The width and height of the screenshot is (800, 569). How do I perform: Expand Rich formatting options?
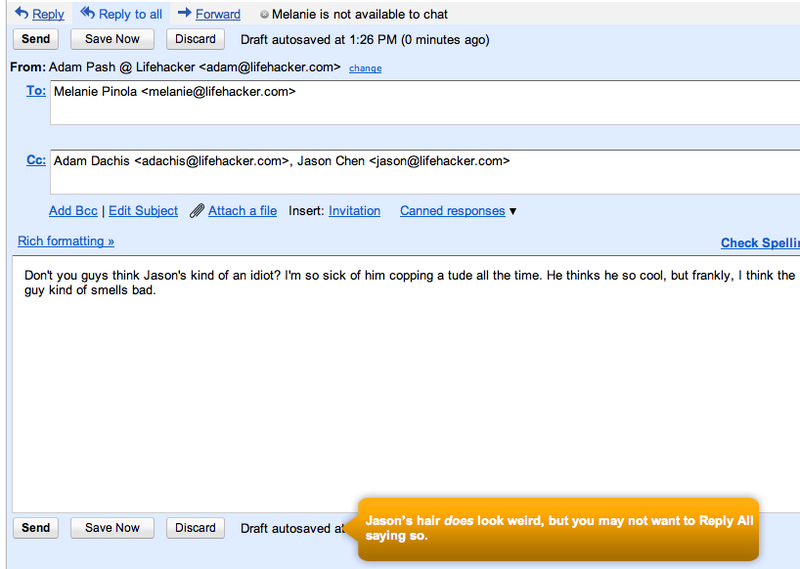(x=66, y=241)
